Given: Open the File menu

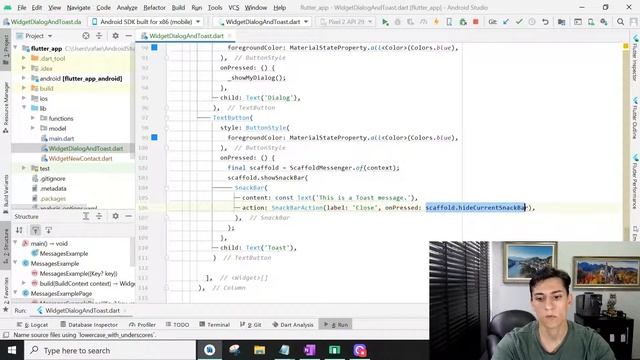Looking at the screenshot, I should point(22,7).
